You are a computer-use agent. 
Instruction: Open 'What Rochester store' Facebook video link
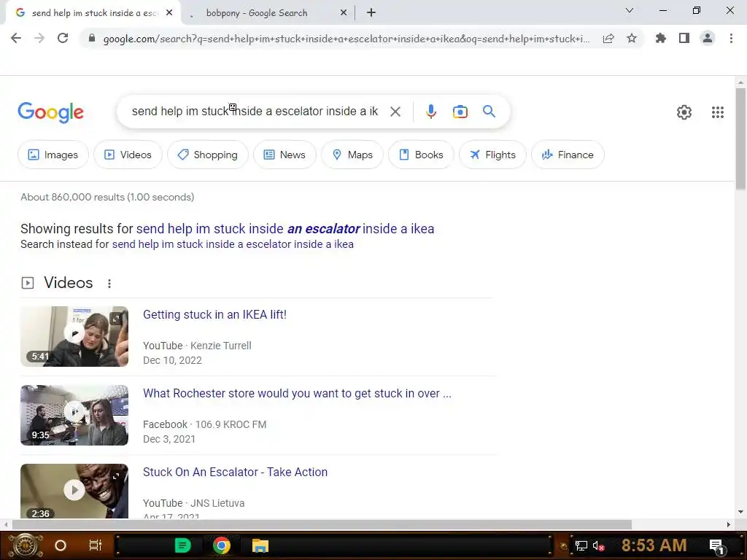click(297, 393)
